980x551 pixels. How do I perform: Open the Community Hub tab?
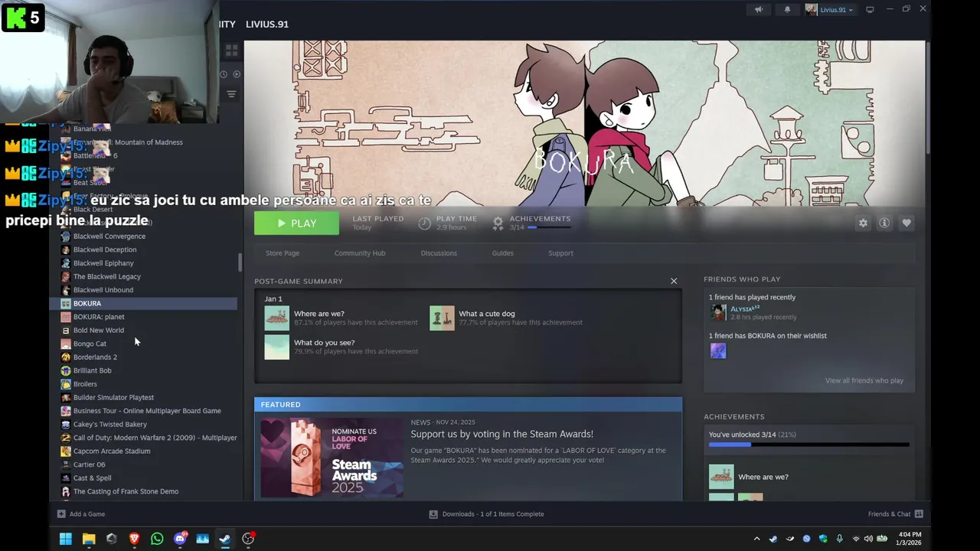tap(360, 253)
